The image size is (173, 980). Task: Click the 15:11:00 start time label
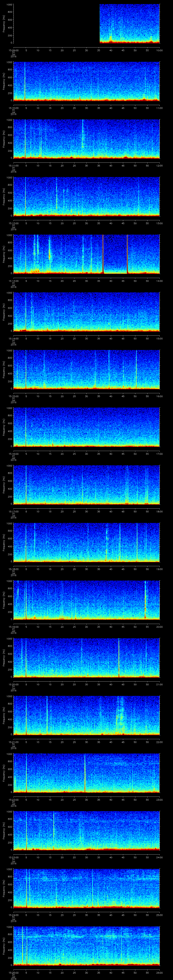[14, 165]
